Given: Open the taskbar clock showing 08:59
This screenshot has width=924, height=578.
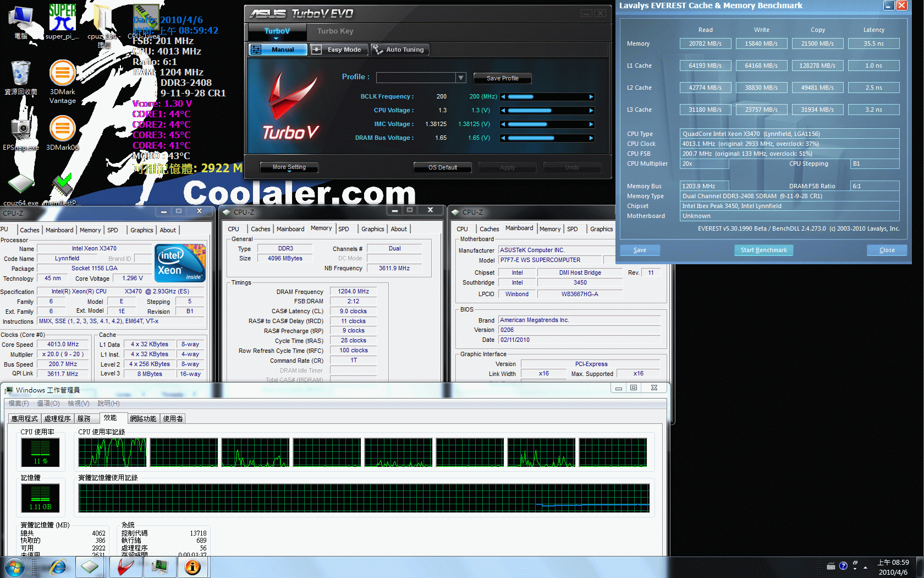Looking at the screenshot, I should click(893, 567).
